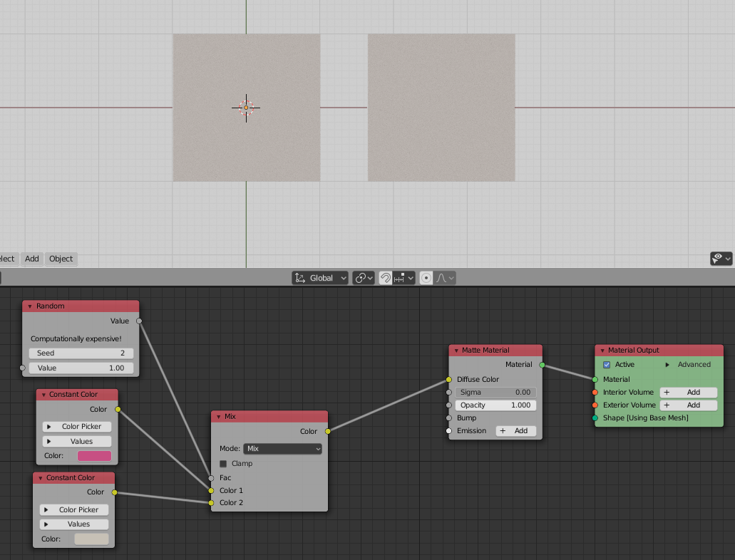Open the Add menu
The height and width of the screenshot is (560, 735).
32,259
